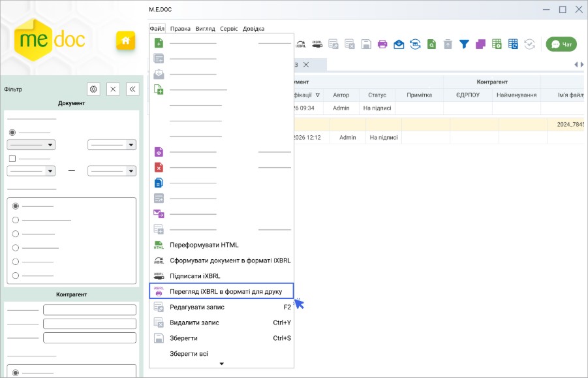Open the Правка menu
The image size is (588, 378).
click(180, 29)
